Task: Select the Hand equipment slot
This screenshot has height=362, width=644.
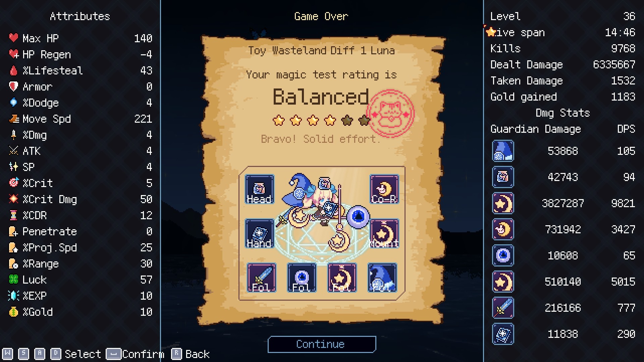Action: 259,234
